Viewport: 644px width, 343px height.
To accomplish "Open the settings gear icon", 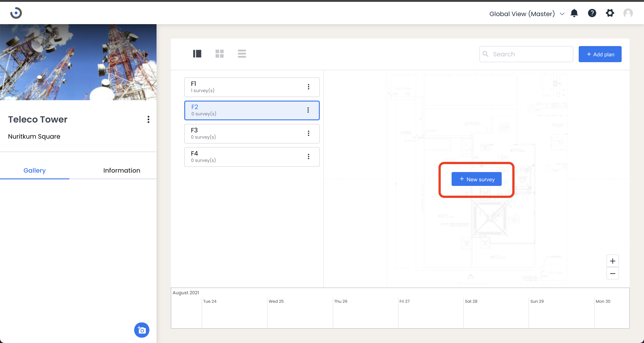I will (x=610, y=13).
